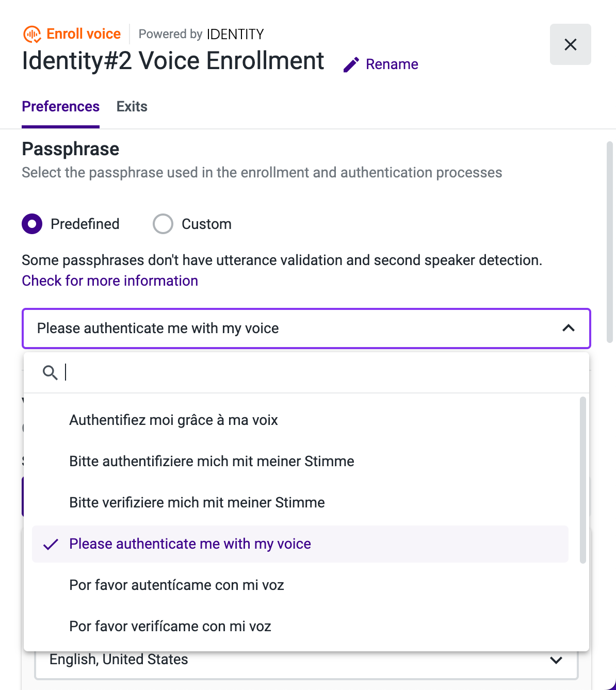616x690 pixels.
Task: Select the Custom passphrase option
Action: 163,224
